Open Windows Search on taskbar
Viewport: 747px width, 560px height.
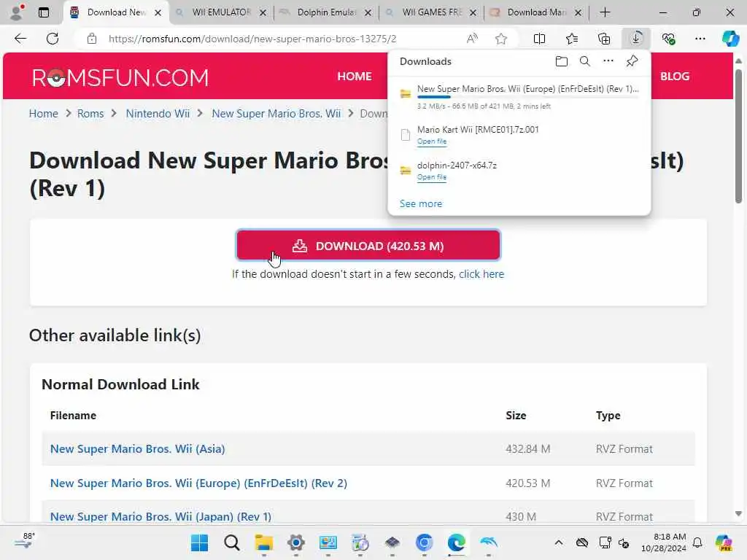pyautogui.click(x=231, y=542)
